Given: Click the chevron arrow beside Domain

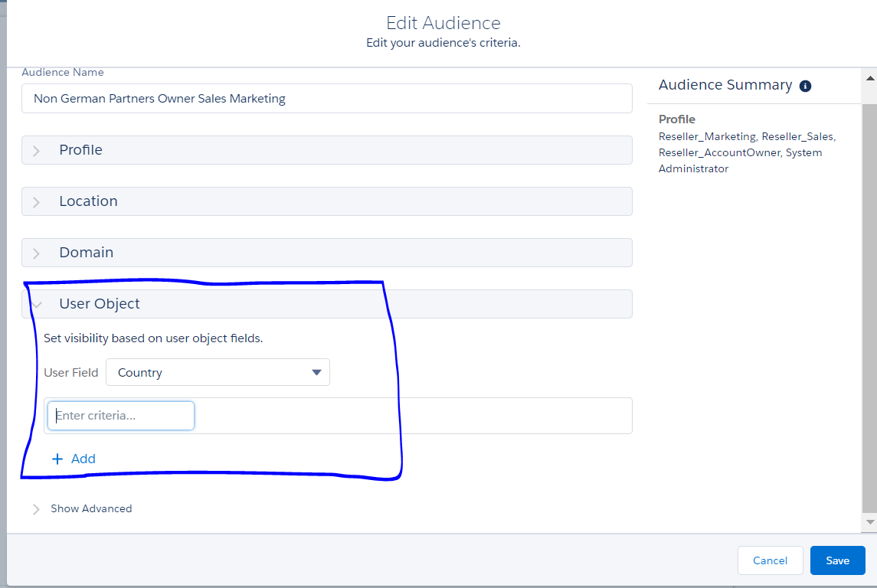Looking at the screenshot, I should click(x=36, y=253).
